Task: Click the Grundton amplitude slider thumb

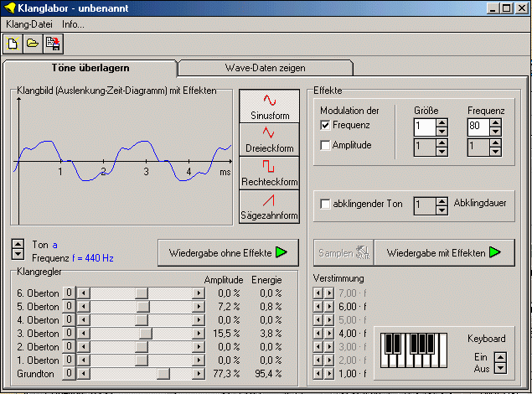Action: point(164,373)
